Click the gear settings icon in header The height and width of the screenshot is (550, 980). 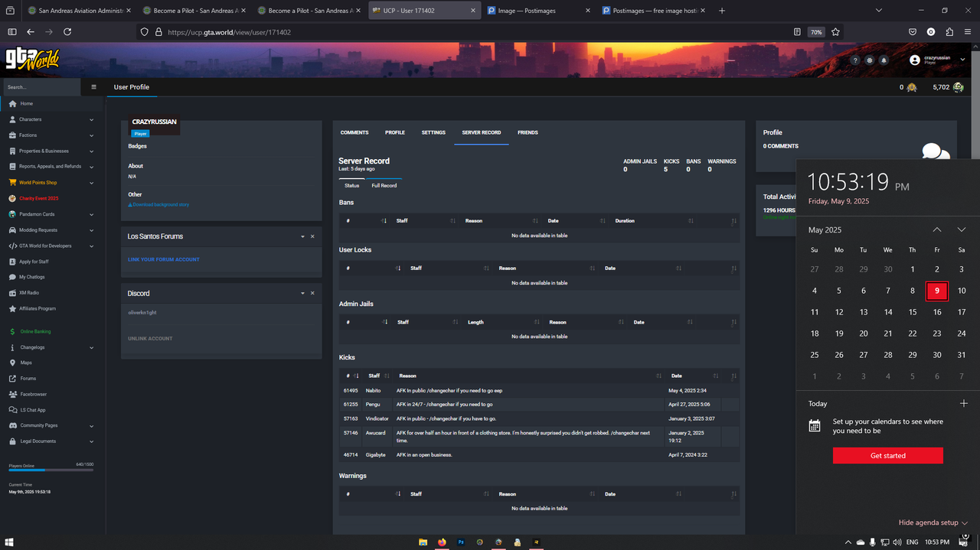pyautogui.click(x=870, y=60)
